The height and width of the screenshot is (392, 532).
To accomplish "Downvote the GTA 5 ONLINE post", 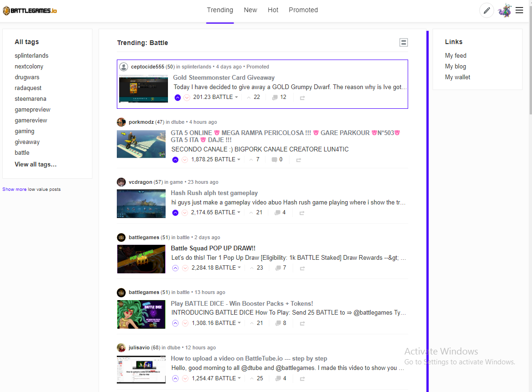I will coord(184,160).
